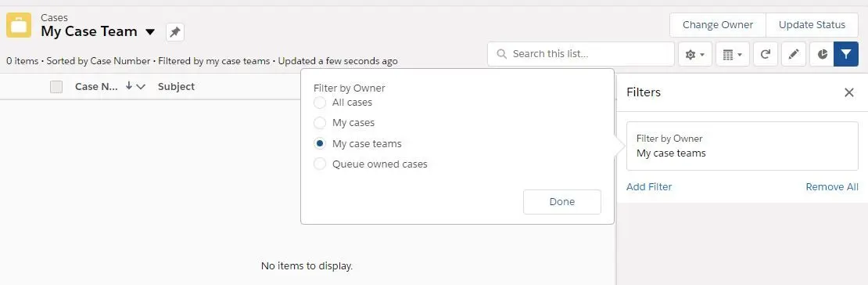868x285 pixels.
Task: Expand the My Case Team list dropdown
Action: [x=150, y=32]
